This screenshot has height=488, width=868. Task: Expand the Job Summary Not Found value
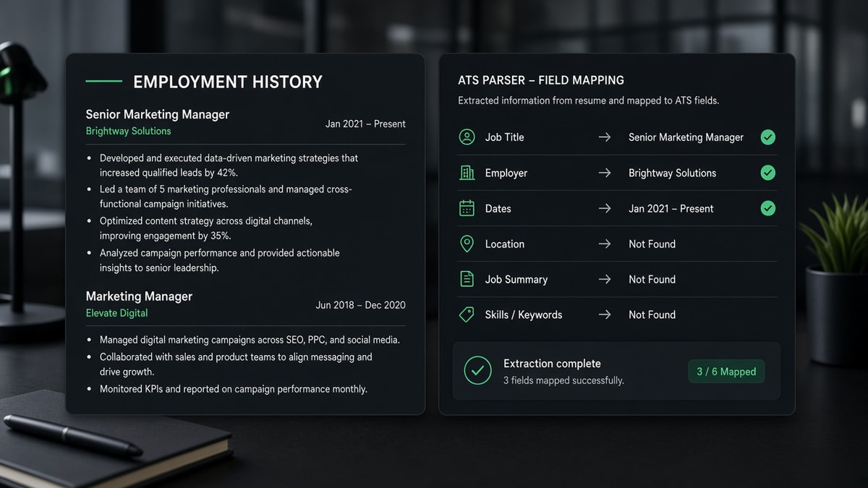click(652, 280)
